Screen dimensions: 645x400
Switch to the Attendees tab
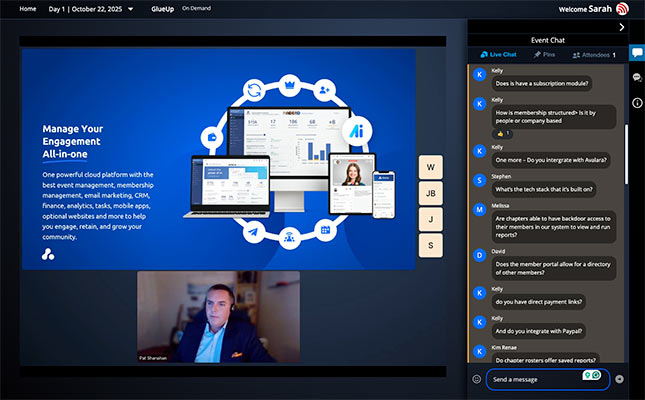point(594,55)
